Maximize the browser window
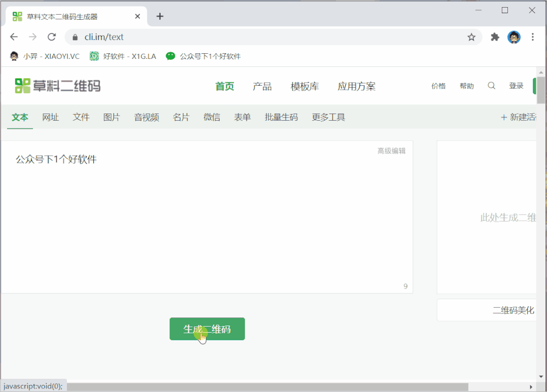The image size is (547, 392). (505, 10)
